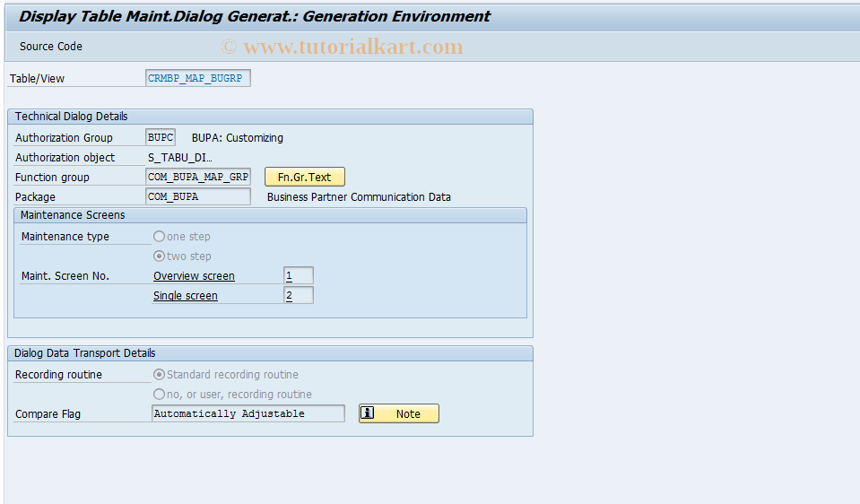Open the Source Code toolbar item

tap(51, 47)
